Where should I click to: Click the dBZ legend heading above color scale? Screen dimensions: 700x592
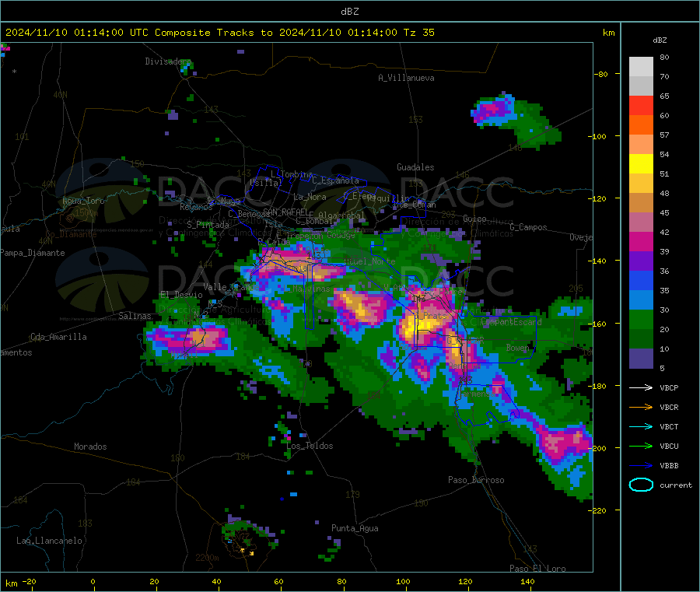click(x=660, y=40)
